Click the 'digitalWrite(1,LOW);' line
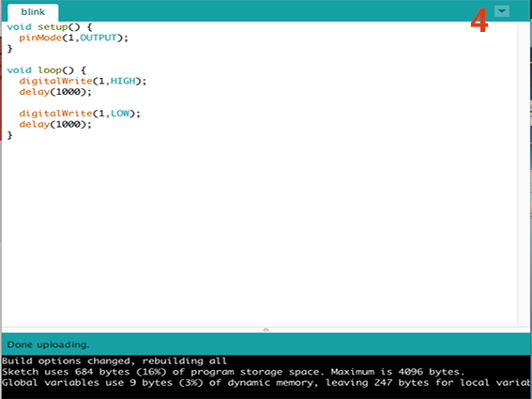 (80, 114)
